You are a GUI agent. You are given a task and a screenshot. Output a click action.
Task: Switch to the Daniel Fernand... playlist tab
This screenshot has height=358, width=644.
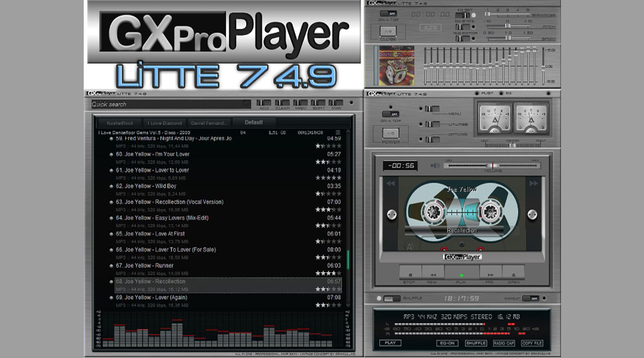click(x=209, y=123)
